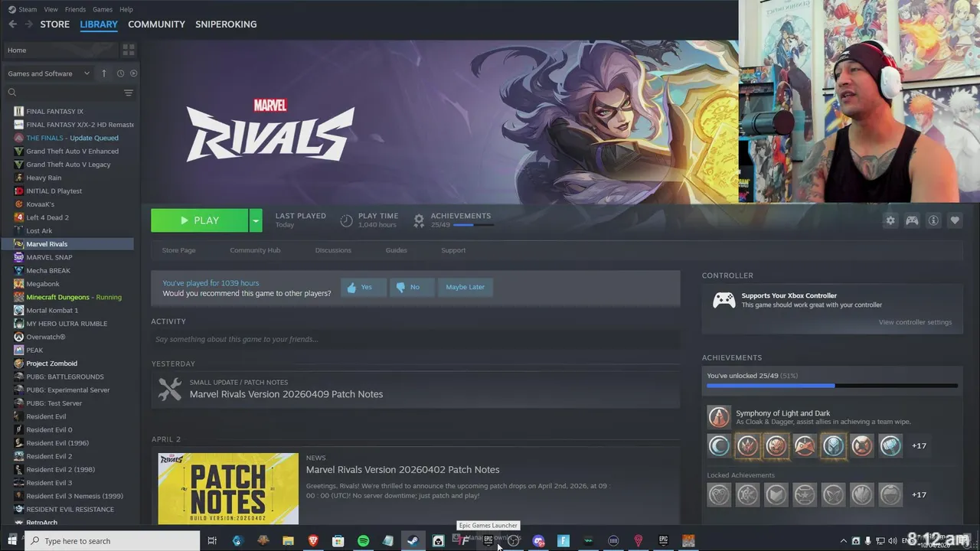Click View controller settings link

pyautogui.click(x=915, y=322)
